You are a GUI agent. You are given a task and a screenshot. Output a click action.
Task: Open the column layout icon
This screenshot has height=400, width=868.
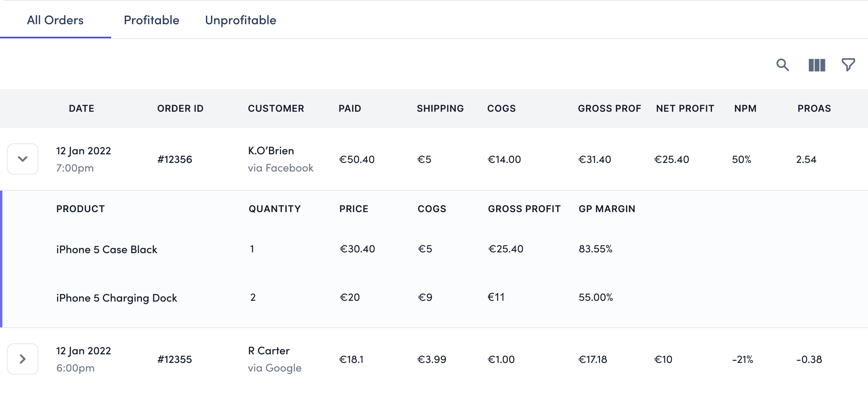pyautogui.click(x=817, y=65)
